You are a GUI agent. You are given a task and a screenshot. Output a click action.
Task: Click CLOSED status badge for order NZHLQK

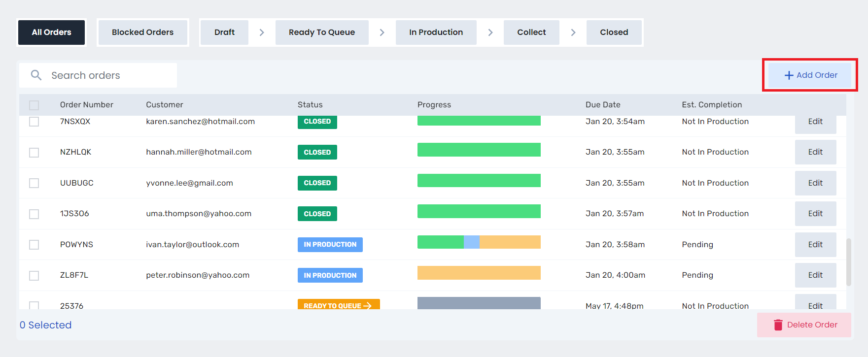[x=317, y=152]
